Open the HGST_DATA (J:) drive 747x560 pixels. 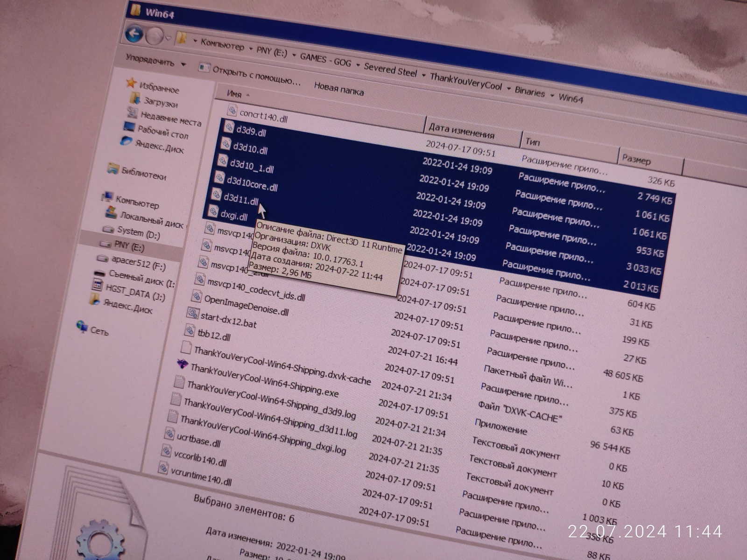click(x=135, y=293)
